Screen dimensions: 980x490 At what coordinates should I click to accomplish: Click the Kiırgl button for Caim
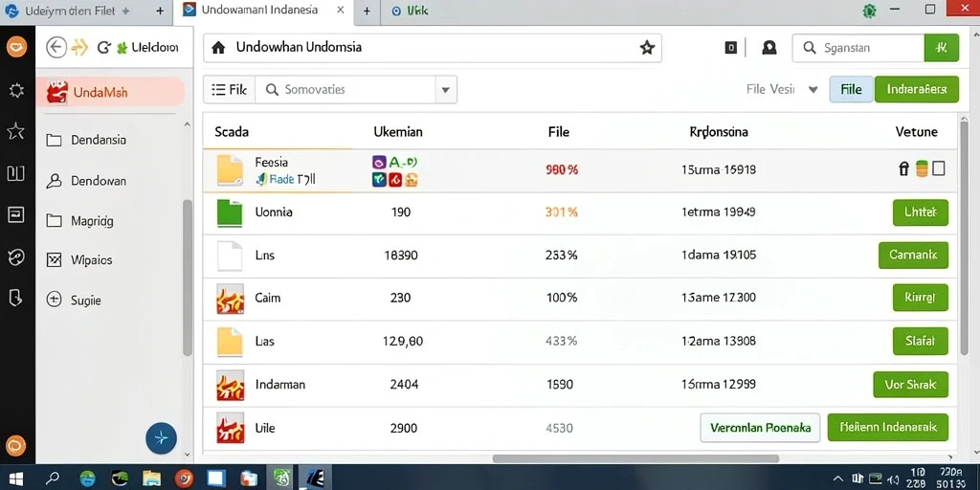tap(921, 298)
